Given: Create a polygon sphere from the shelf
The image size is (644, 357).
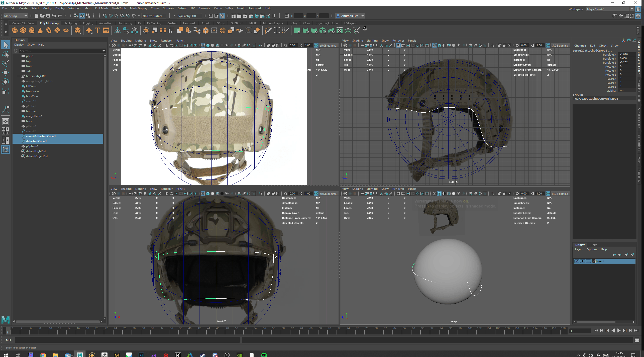Looking at the screenshot, I should click(x=15, y=31).
